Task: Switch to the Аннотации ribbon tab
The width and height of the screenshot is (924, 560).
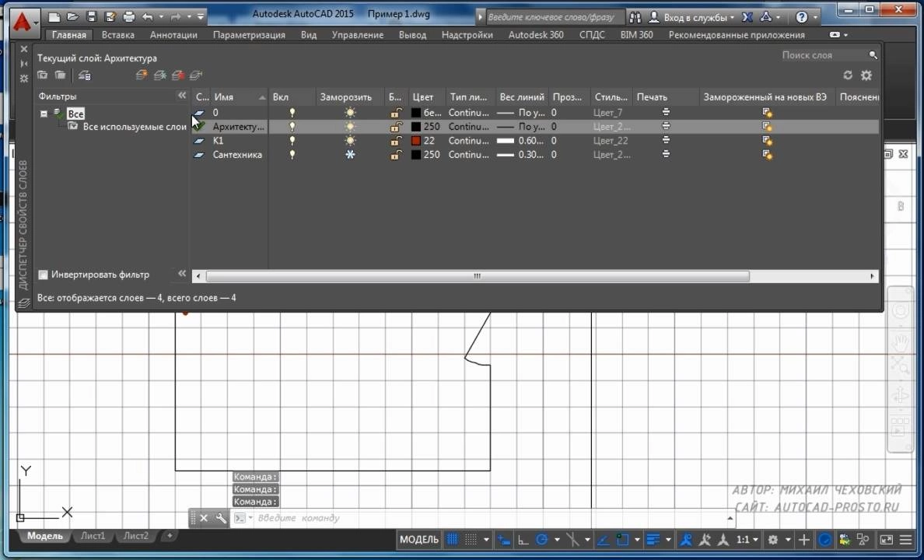Action: 173,35
